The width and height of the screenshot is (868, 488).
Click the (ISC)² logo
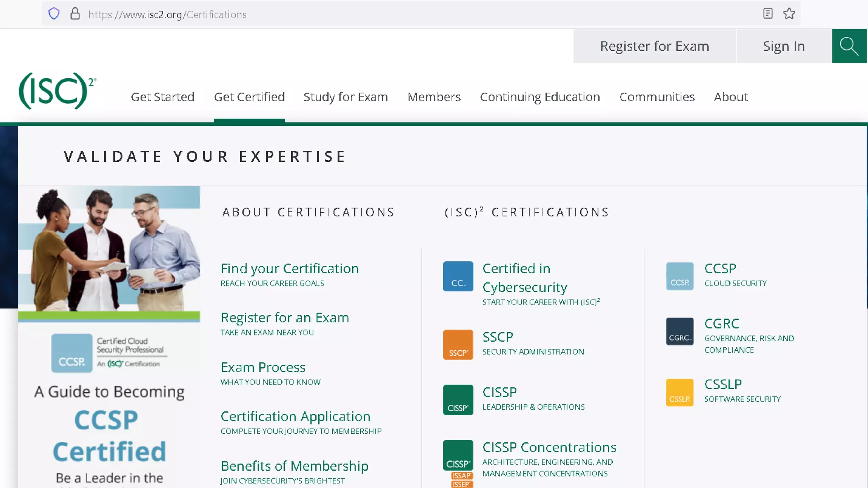tap(57, 91)
